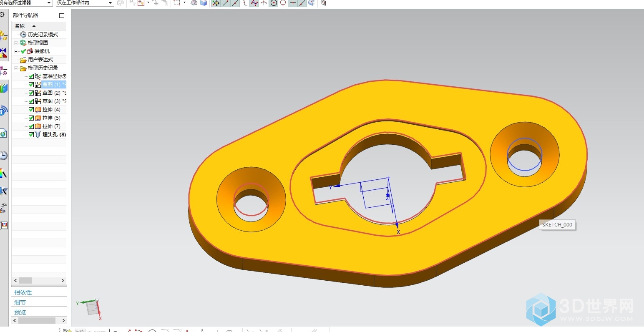Click bottom panel horizontal scrollbar thumb
The image size is (644, 332).
tap(37, 321)
